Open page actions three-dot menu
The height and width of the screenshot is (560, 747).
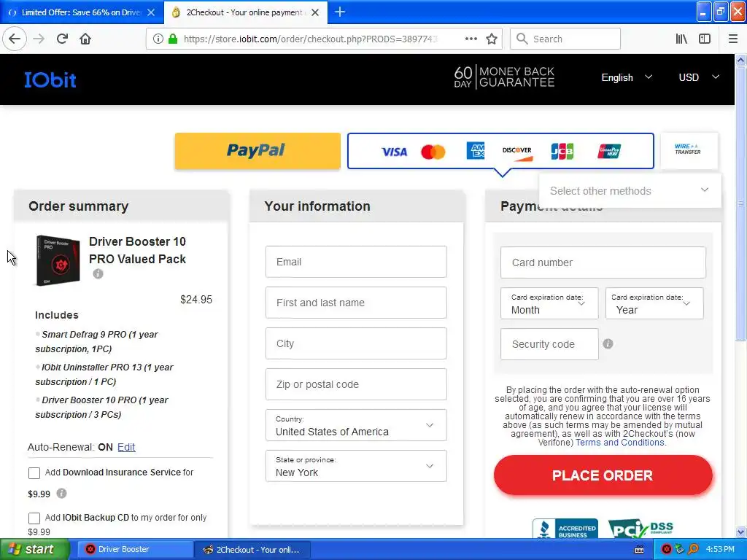(x=471, y=39)
